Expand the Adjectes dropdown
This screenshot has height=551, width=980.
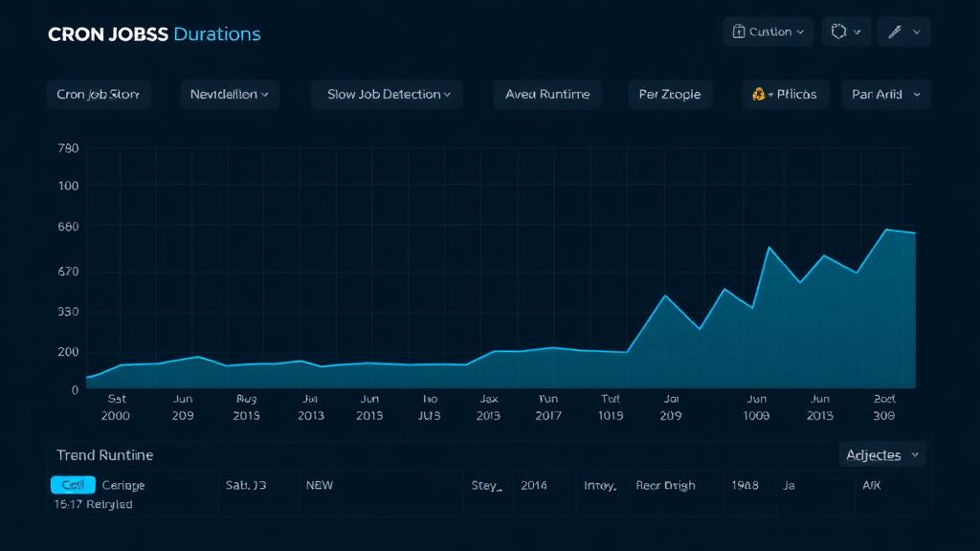[x=881, y=454]
